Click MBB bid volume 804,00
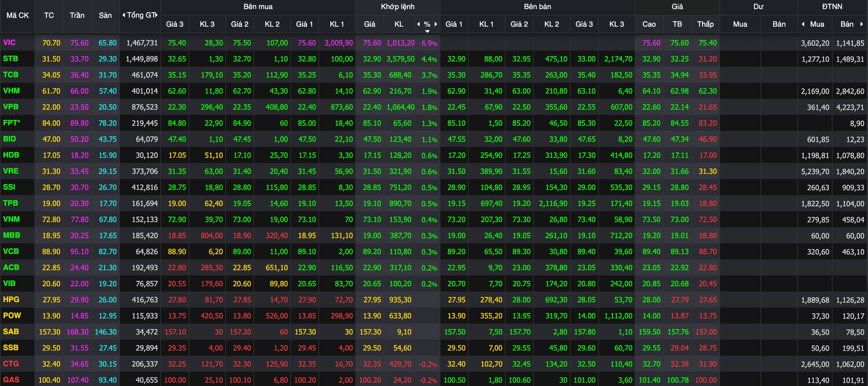 (x=212, y=236)
